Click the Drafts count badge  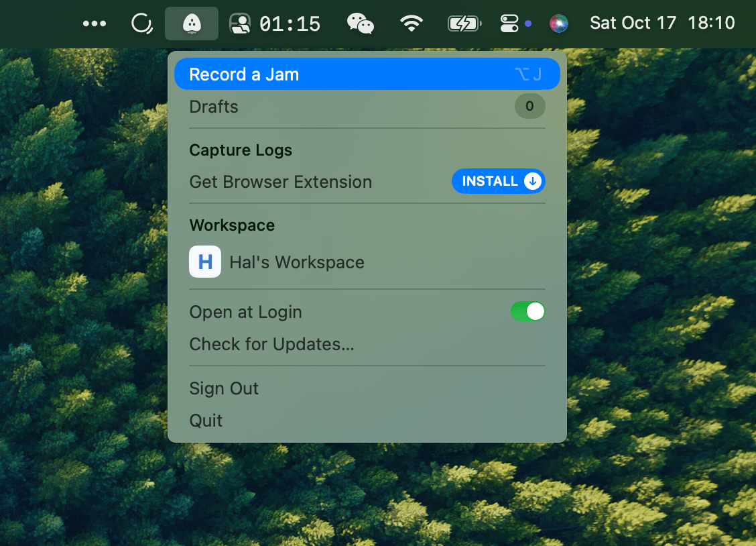click(x=530, y=106)
